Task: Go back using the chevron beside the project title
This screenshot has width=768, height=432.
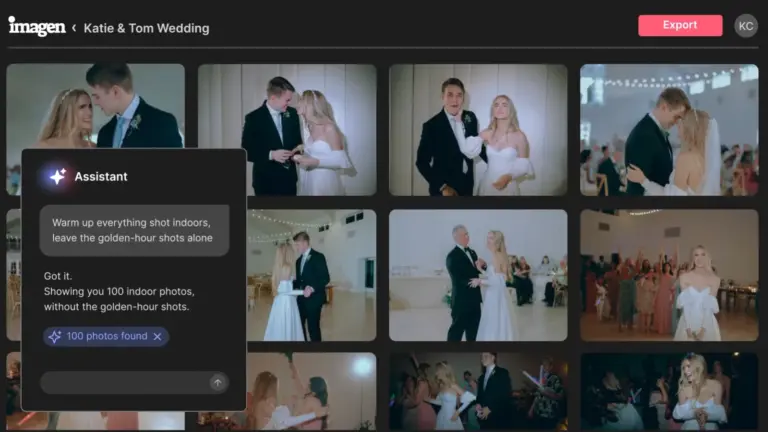Action: (x=74, y=28)
